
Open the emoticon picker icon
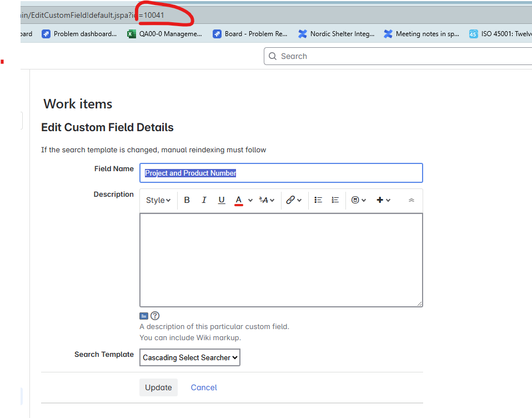pos(355,200)
